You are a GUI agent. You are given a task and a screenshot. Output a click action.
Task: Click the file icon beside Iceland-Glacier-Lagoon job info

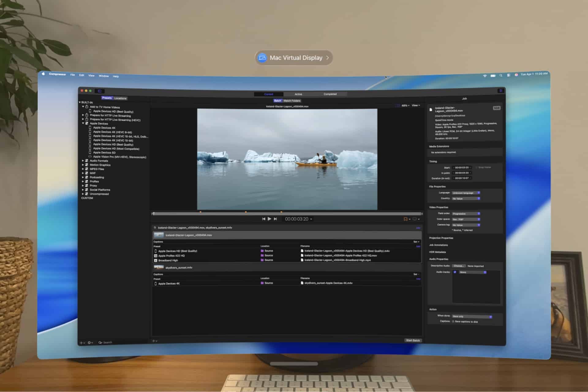point(431,110)
